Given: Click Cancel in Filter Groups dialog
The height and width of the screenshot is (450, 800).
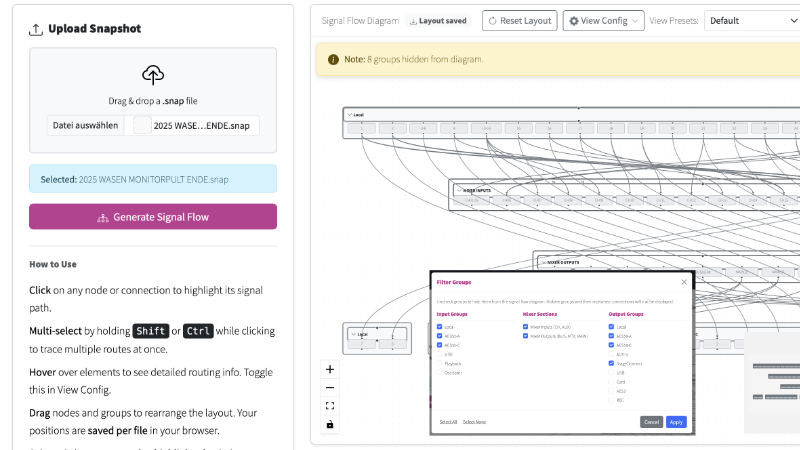Looking at the screenshot, I should click(x=652, y=422).
